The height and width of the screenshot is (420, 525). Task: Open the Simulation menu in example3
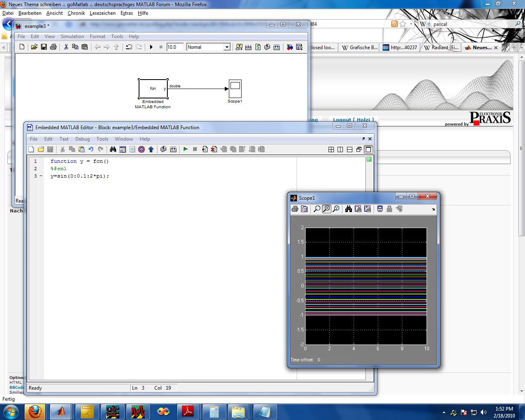[72, 37]
